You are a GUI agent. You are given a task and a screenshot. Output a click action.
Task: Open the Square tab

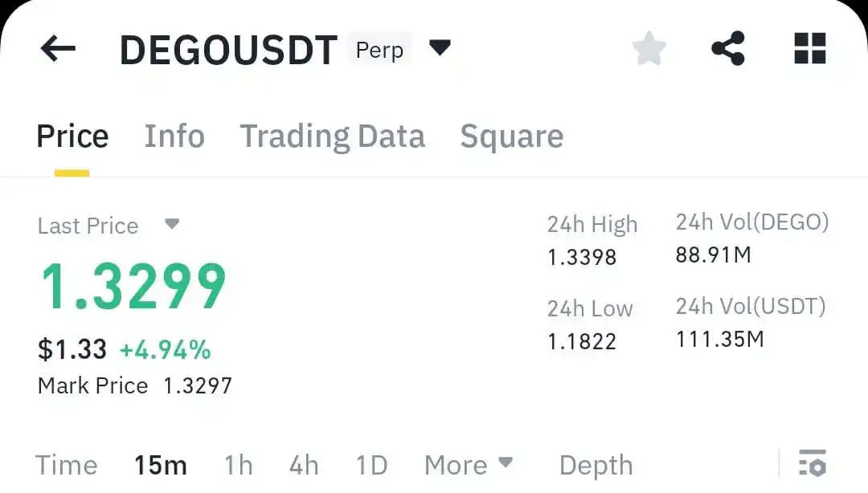click(511, 136)
